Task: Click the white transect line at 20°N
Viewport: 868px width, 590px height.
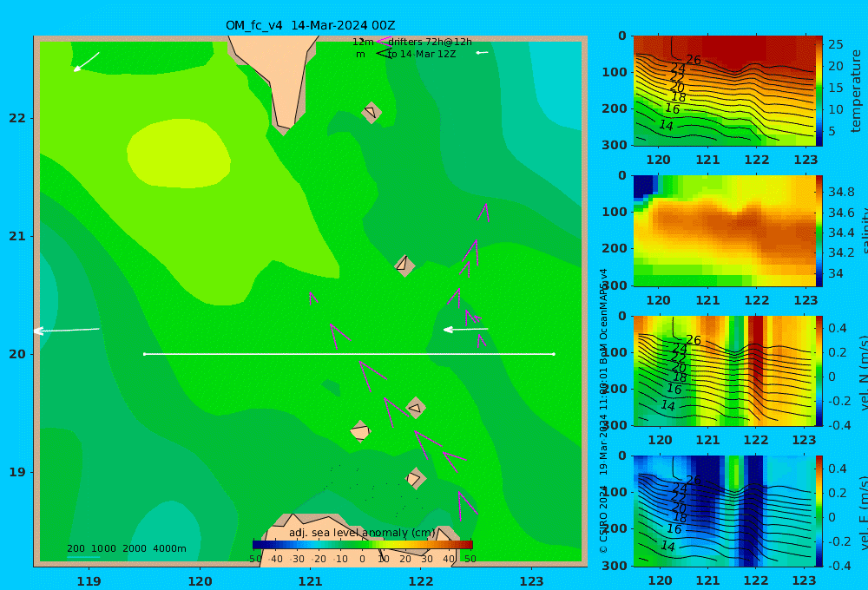Action: pos(349,354)
